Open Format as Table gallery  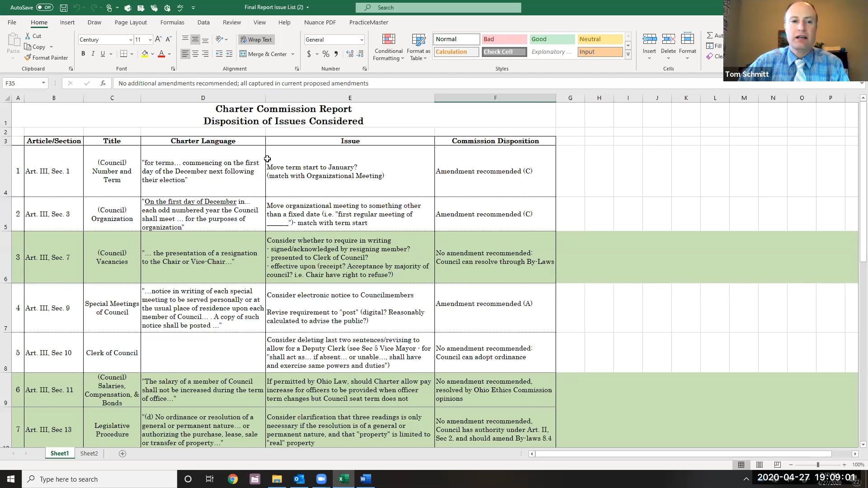click(x=419, y=47)
